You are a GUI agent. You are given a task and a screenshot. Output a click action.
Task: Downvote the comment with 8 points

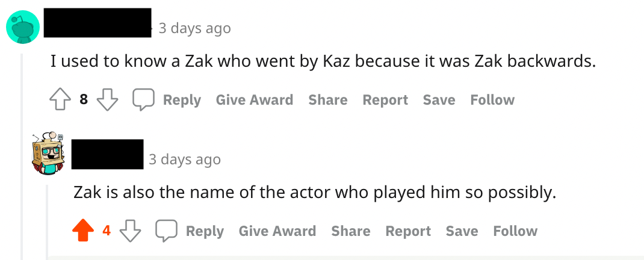[x=107, y=100]
